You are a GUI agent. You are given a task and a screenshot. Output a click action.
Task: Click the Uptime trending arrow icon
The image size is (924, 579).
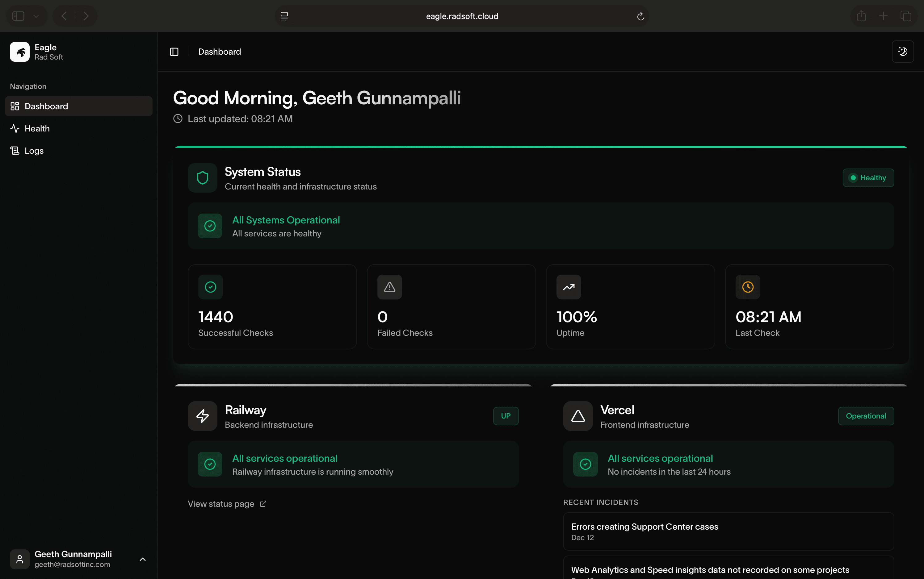click(569, 287)
